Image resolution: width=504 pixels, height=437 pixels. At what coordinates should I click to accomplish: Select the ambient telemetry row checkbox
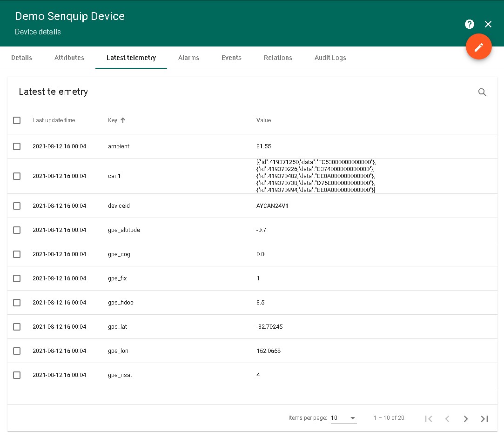click(x=17, y=146)
